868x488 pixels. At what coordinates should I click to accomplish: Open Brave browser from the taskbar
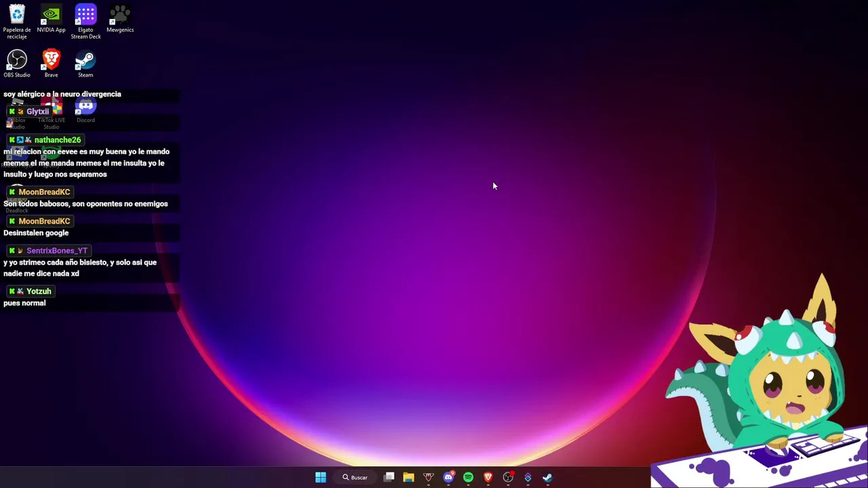pyautogui.click(x=488, y=477)
